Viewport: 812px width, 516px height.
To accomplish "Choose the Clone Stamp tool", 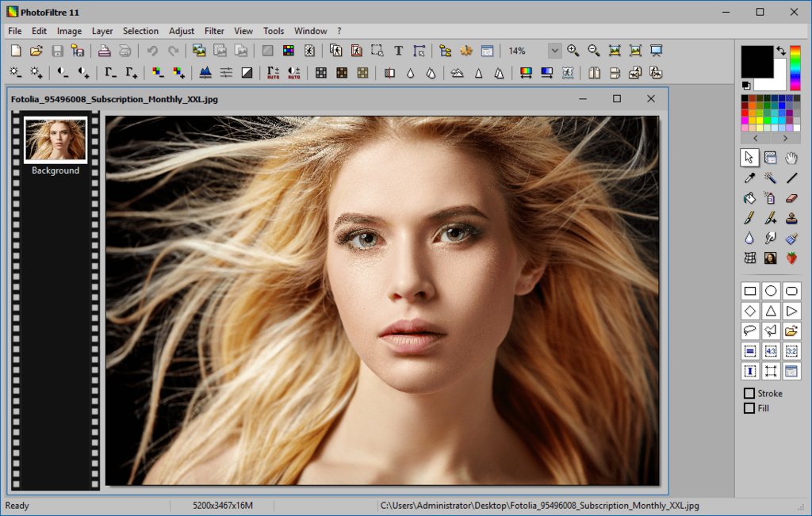I will pos(791,218).
